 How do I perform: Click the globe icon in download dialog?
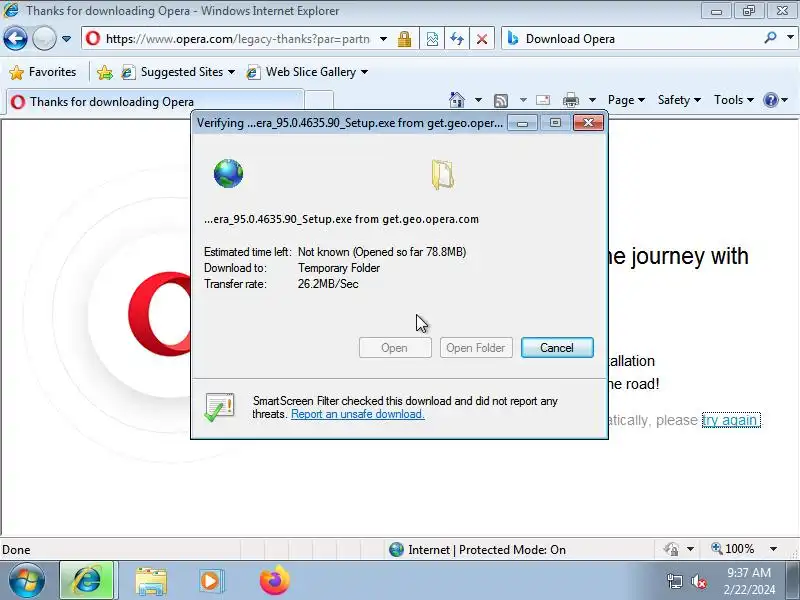click(x=229, y=173)
